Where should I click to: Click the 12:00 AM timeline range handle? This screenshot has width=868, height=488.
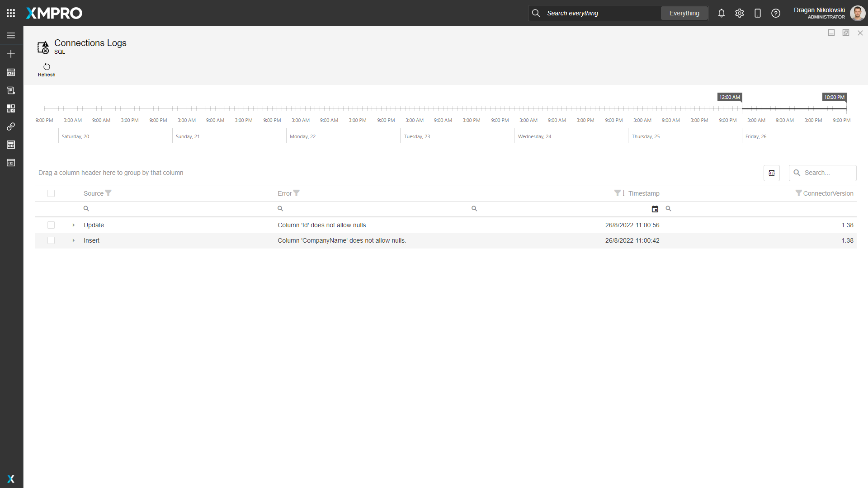click(729, 97)
